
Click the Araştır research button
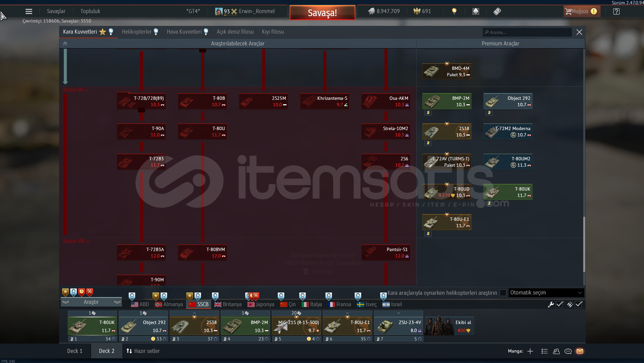click(91, 302)
